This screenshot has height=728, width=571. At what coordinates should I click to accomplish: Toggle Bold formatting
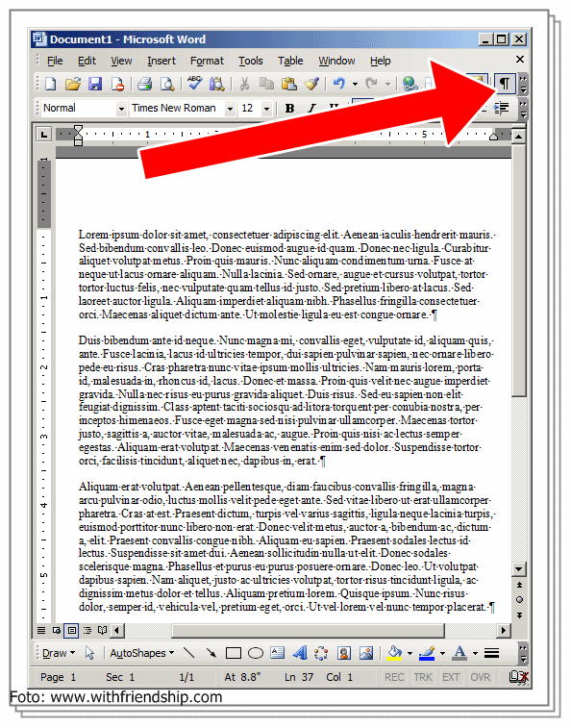pos(289,108)
